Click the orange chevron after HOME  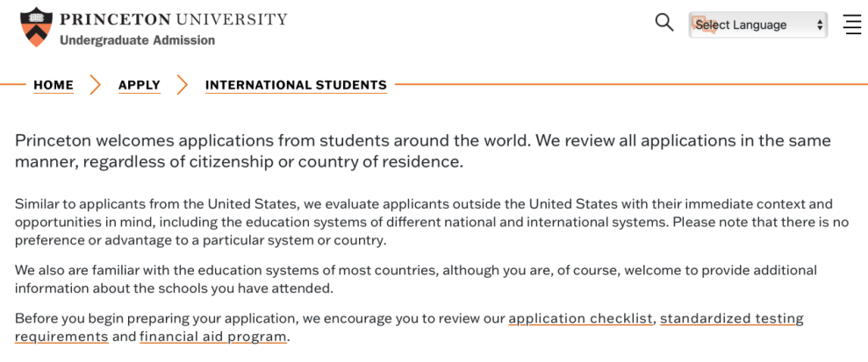click(96, 85)
